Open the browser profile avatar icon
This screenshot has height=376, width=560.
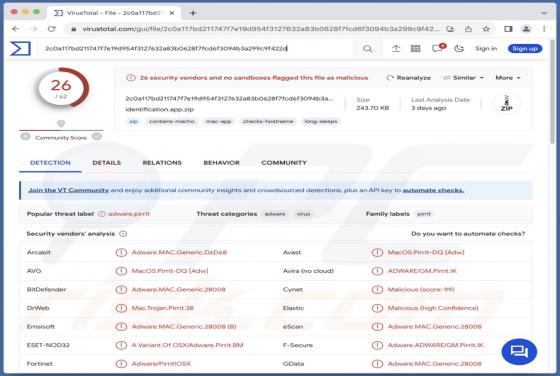[x=526, y=29]
